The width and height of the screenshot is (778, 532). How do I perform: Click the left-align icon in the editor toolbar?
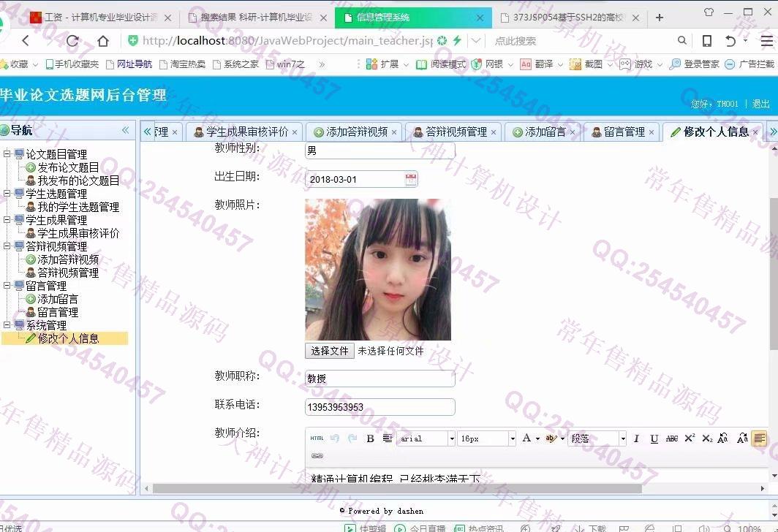pos(759,438)
